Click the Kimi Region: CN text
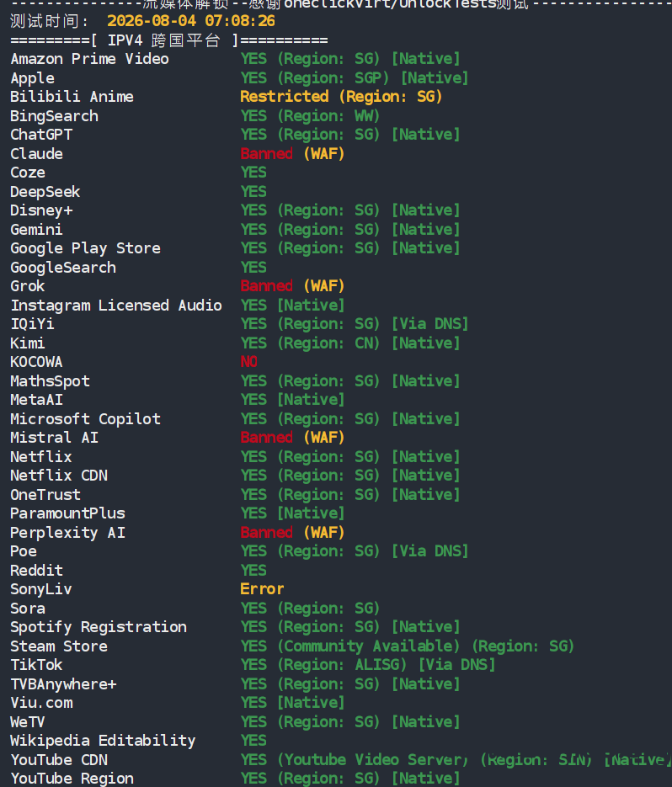Viewport: 672px width, 787px height. pyautogui.click(x=329, y=343)
